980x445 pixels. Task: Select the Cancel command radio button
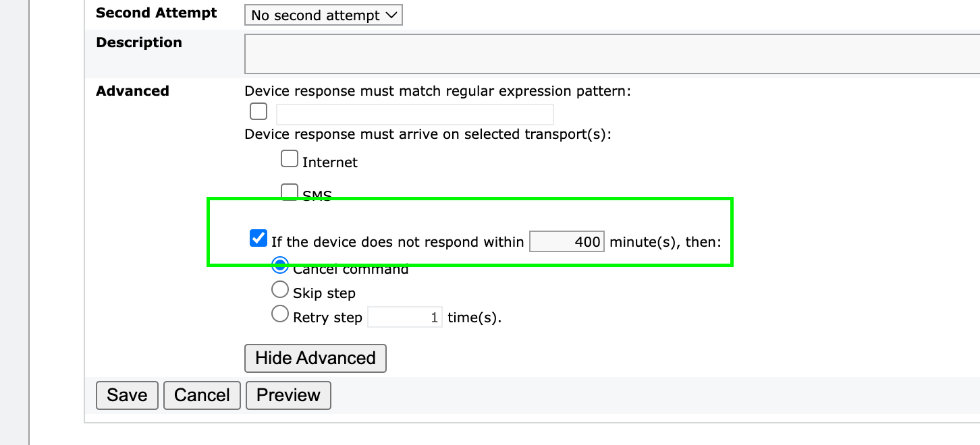pos(280,264)
